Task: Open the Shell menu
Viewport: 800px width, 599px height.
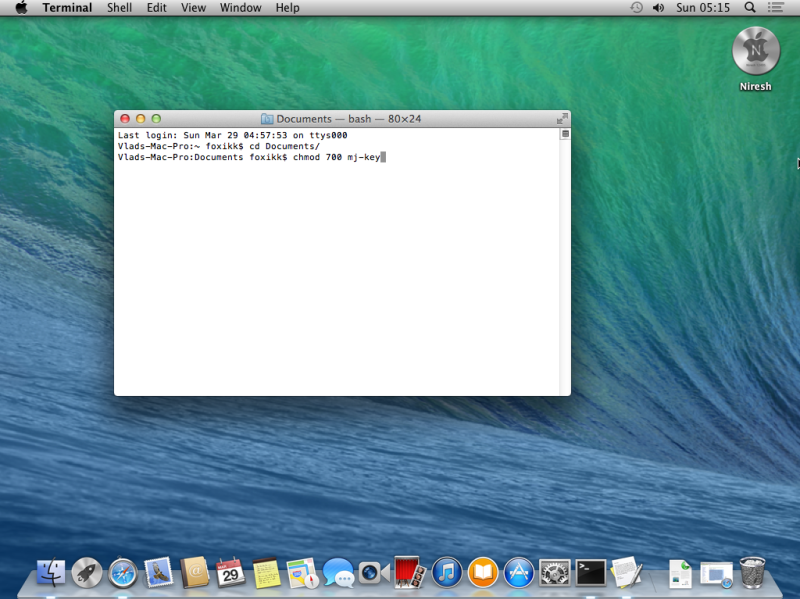Action: (x=119, y=8)
